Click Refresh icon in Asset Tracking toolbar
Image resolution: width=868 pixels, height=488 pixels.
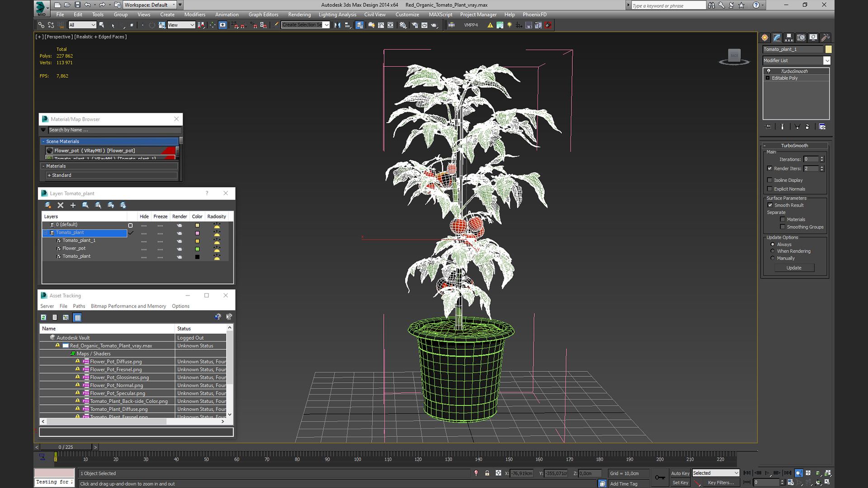click(43, 318)
